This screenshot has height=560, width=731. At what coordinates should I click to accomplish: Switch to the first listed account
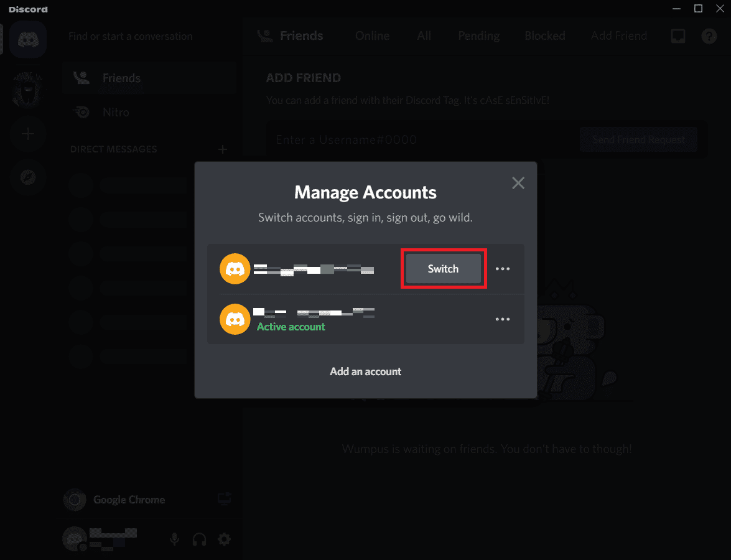444,269
